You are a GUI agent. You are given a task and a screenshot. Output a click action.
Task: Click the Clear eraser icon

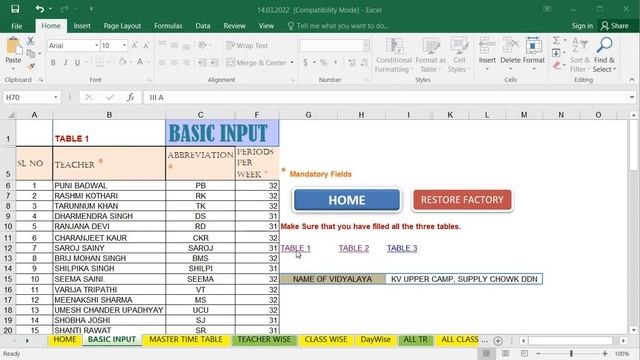click(x=557, y=65)
